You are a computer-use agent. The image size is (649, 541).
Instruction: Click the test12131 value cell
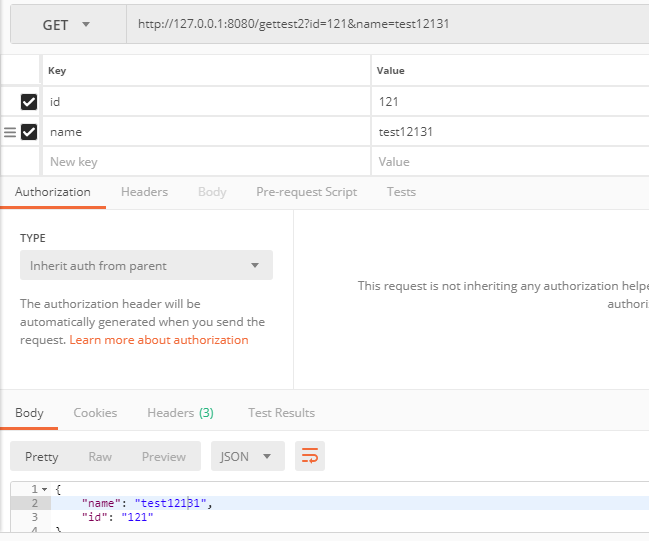(510, 132)
